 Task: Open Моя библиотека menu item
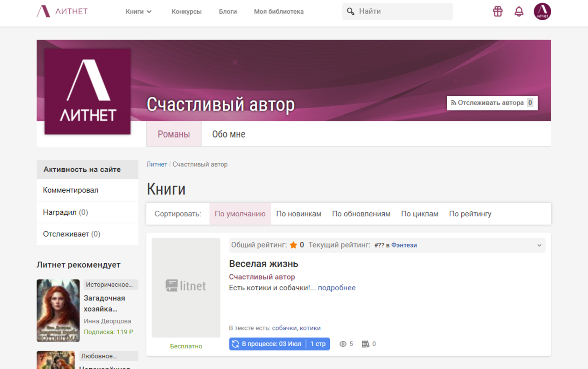[279, 12]
